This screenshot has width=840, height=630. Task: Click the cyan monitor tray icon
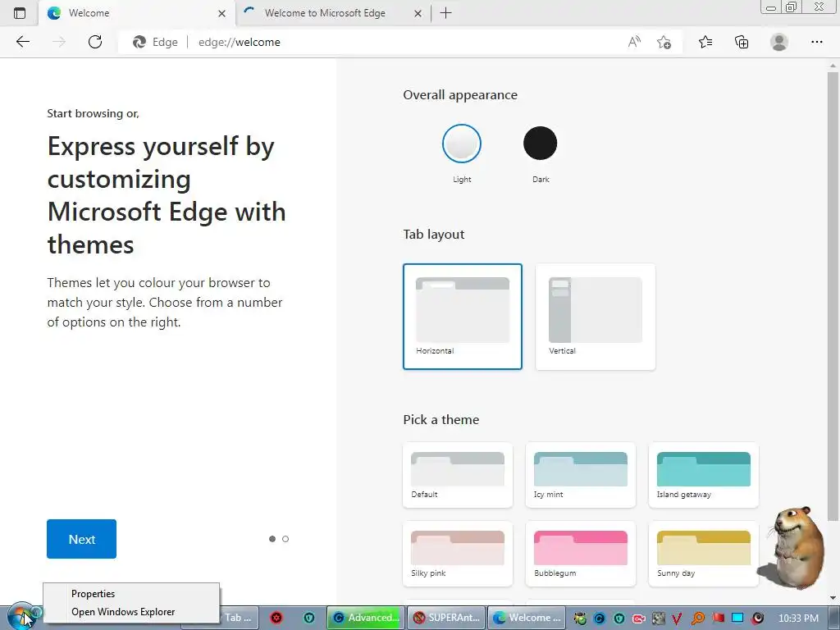(737, 618)
